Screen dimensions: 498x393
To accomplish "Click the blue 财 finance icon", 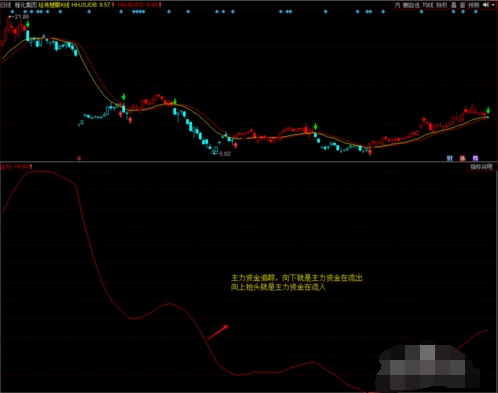I will (450, 158).
